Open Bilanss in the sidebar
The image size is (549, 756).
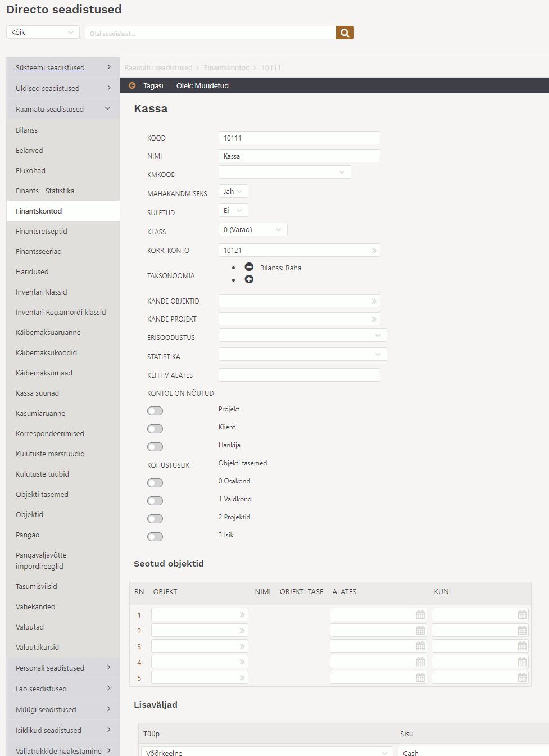[63, 130]
